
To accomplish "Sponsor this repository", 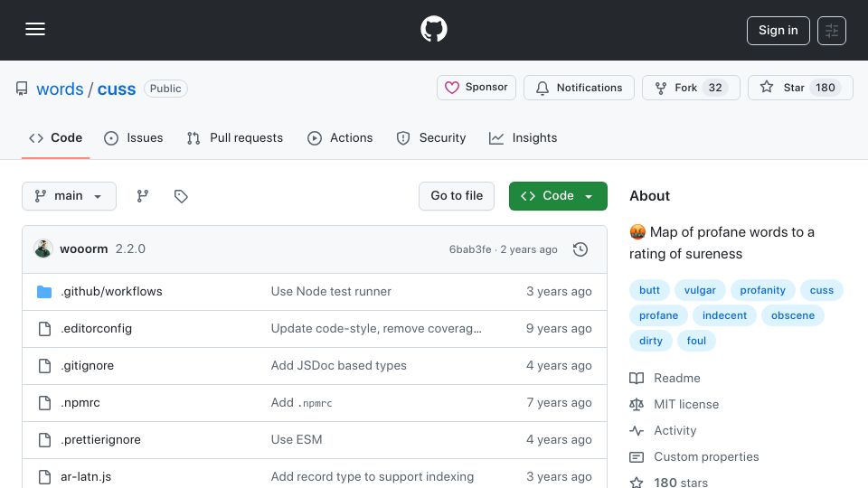I will coord(476,88).
